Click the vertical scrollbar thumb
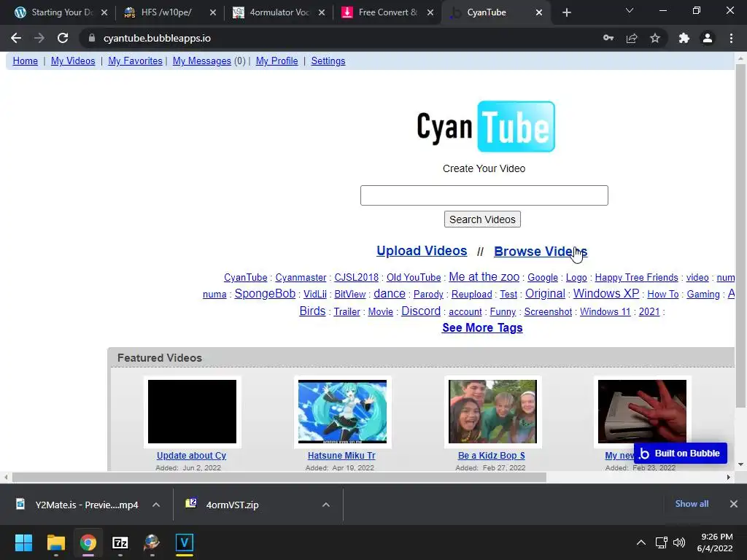Screen dimensions: 747x560 pyautogui.click(x=740, y=236)
